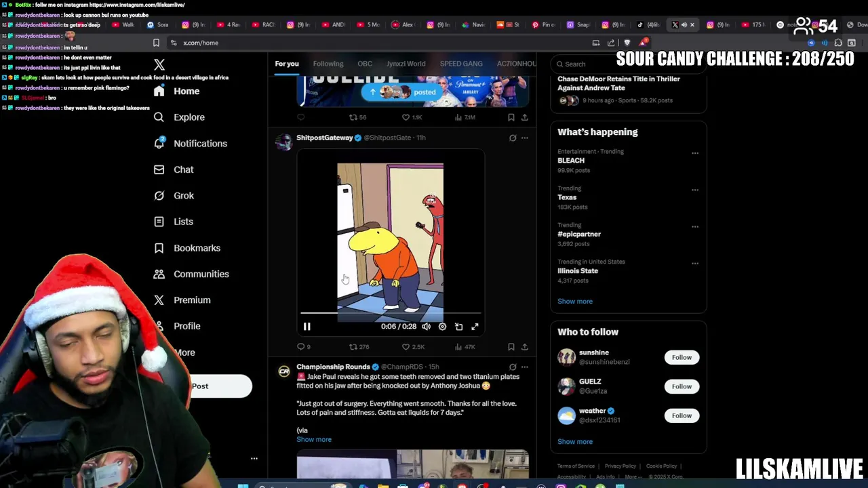Switch to the Following tab
The height and width of the screenshot is (488, 868).
328,64
